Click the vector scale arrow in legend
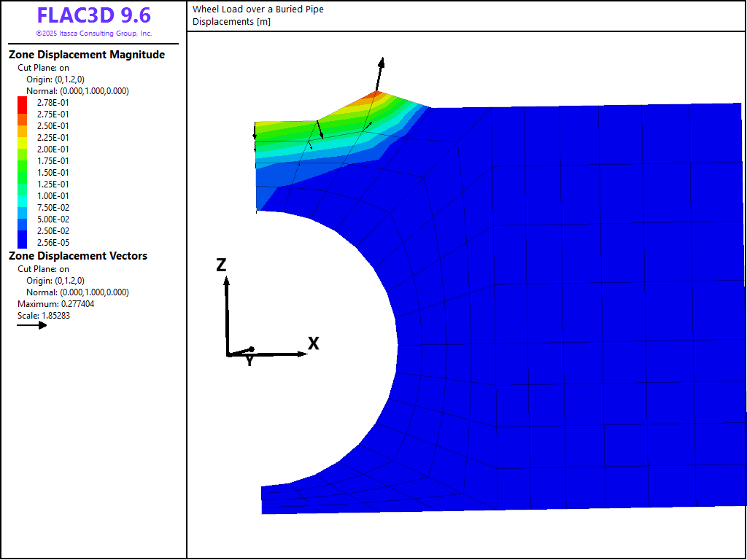This screenshot has width=747, height=560. [x=32, y=325]
